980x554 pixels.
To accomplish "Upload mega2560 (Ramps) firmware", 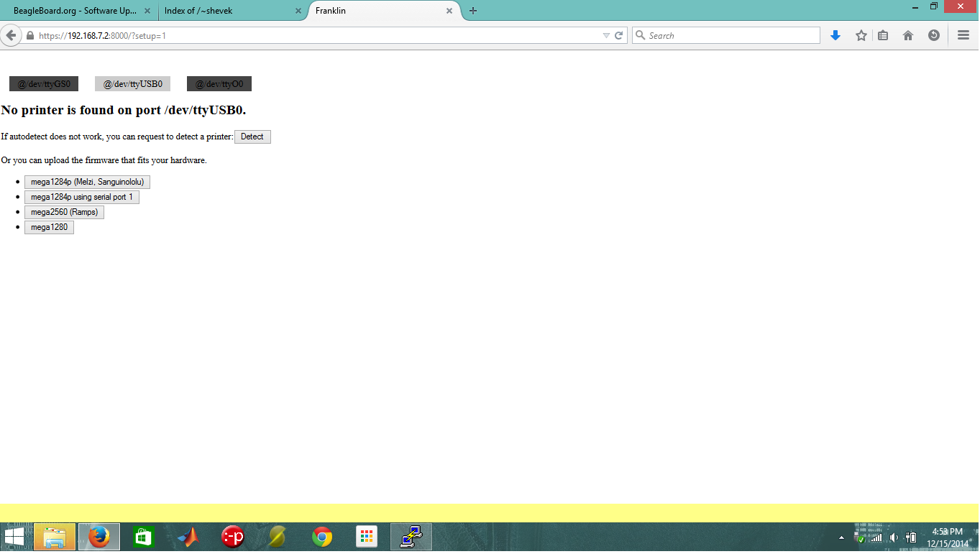I will pos(64,212).
